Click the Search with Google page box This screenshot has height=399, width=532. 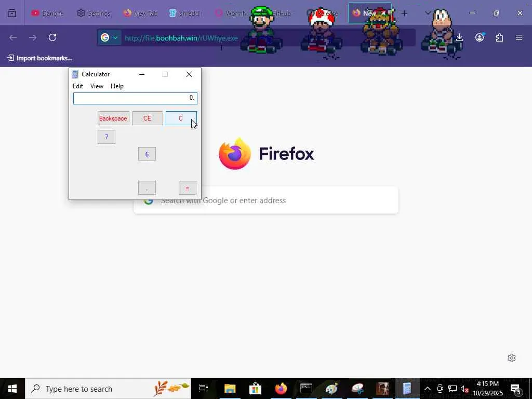266,200
